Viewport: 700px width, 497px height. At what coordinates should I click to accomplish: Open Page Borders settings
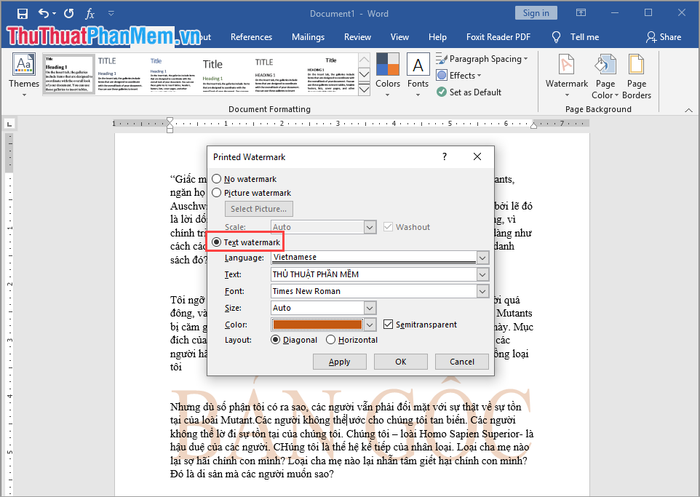pos(637,76)
